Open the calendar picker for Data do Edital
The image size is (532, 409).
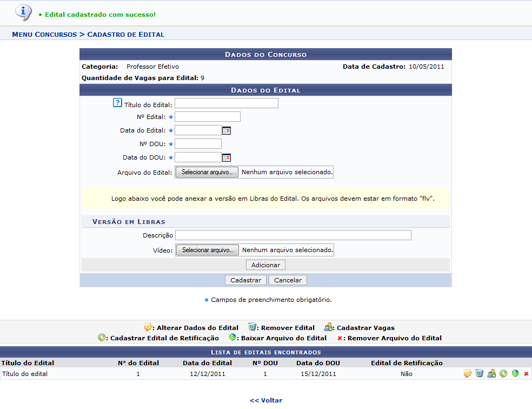tap(227, 130)
